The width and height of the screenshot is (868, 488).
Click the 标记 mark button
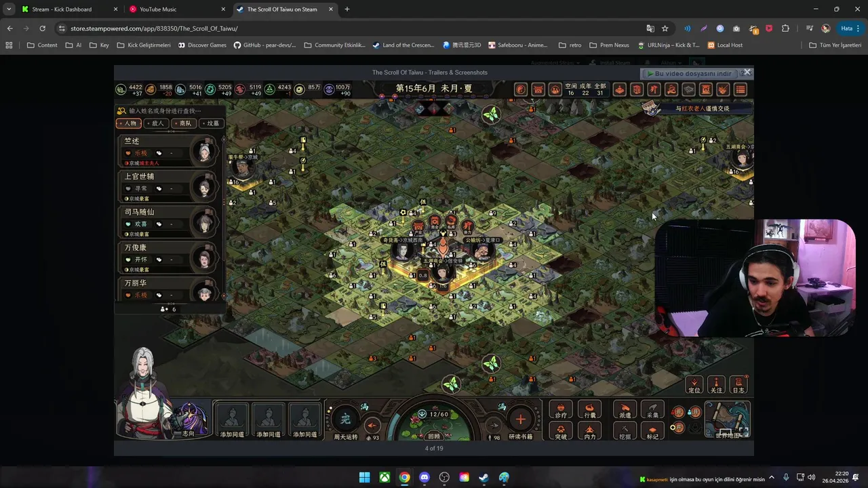(653, 432)
